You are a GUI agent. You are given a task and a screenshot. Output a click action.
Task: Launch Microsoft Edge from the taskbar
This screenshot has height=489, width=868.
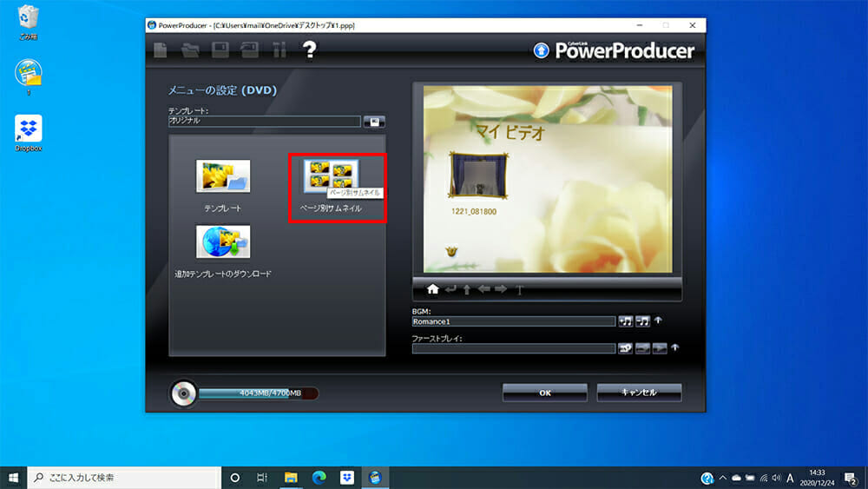pos(319,478)
